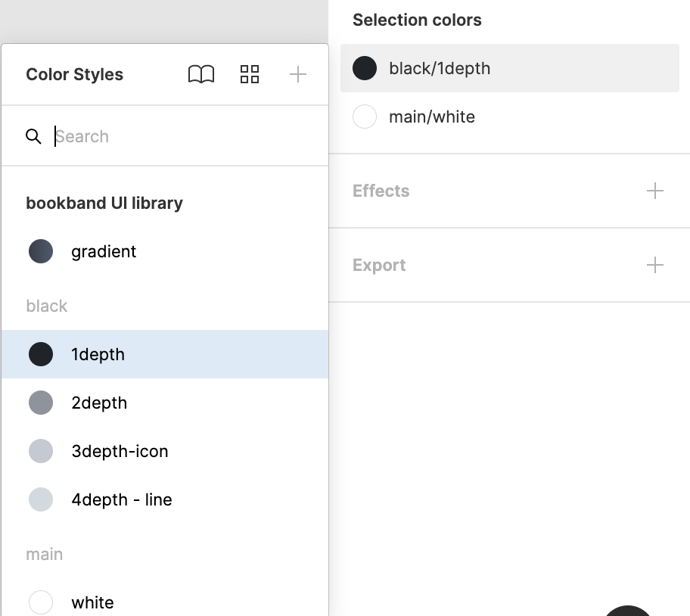Image resolution: width=690 pixels, height=616 pixels.
Task: Add an export setting with the plus icon
Action: tap(655, 265)
